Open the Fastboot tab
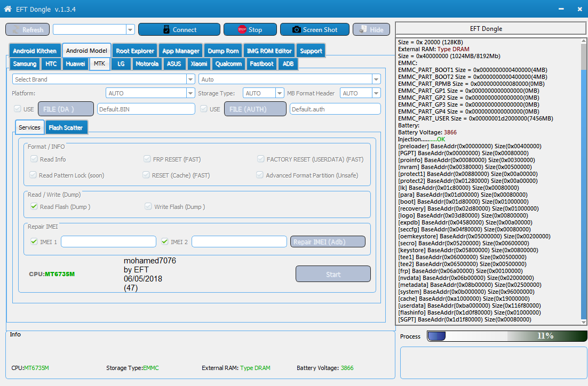This screenshot has width=588, height=386. pyautogui.click(x=262, y=63)
